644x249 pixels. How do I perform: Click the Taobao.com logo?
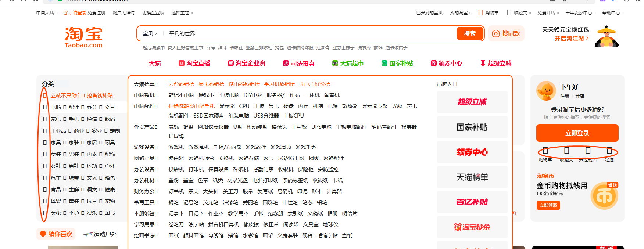(83, 37)
